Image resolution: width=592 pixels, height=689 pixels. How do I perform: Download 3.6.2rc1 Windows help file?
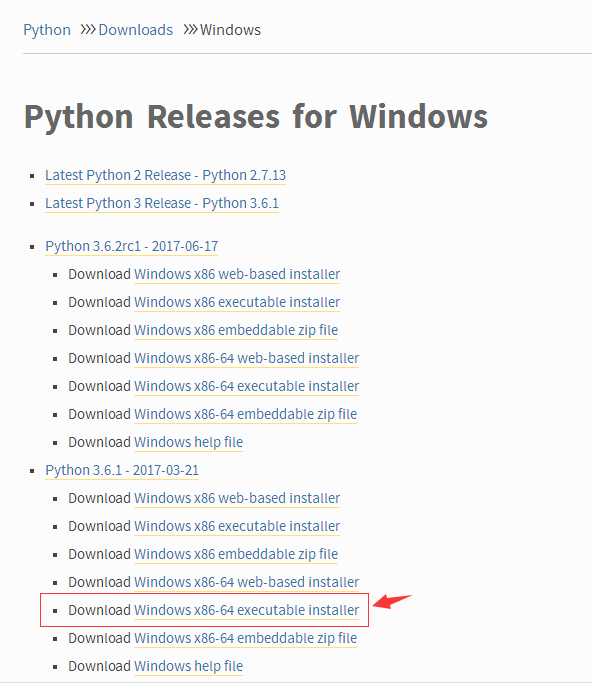coord(189,442)
